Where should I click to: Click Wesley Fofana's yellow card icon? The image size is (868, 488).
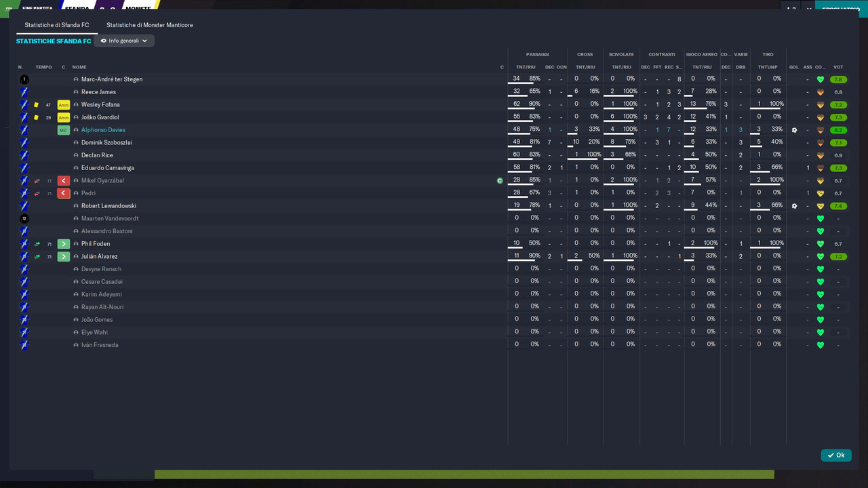click(36, 105)
